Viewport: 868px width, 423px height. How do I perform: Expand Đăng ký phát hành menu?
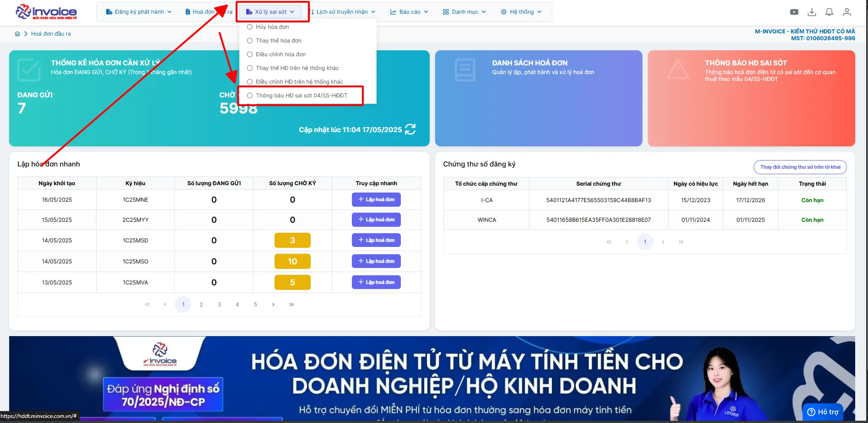139,12
